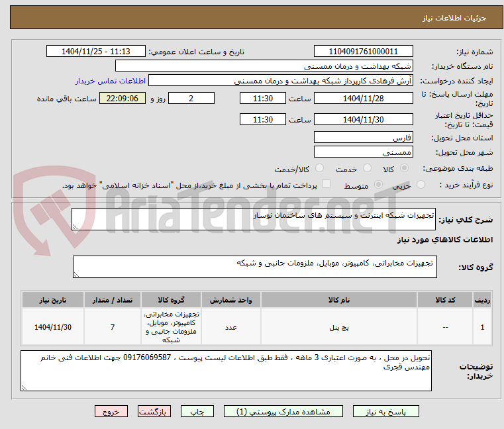This screenshot has height=429, width=504.
Task: Click the quantity cell showing 7
Action: 113,327
